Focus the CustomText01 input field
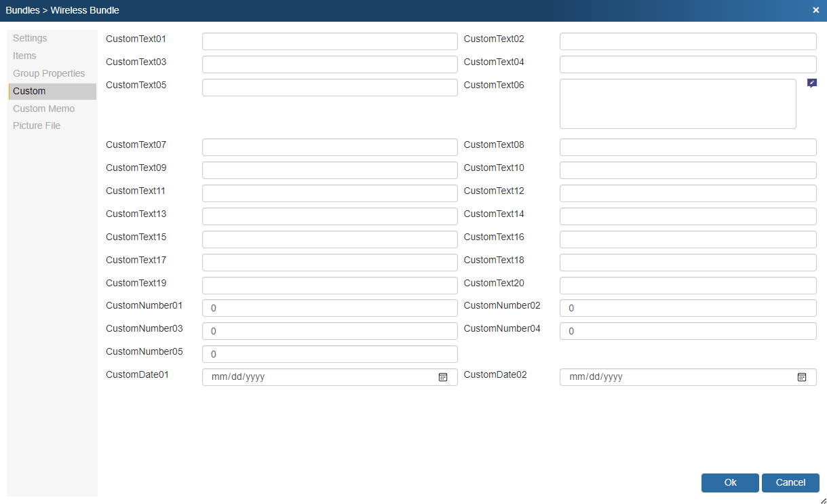Viewport: 827px width, 504px height. 330,41
